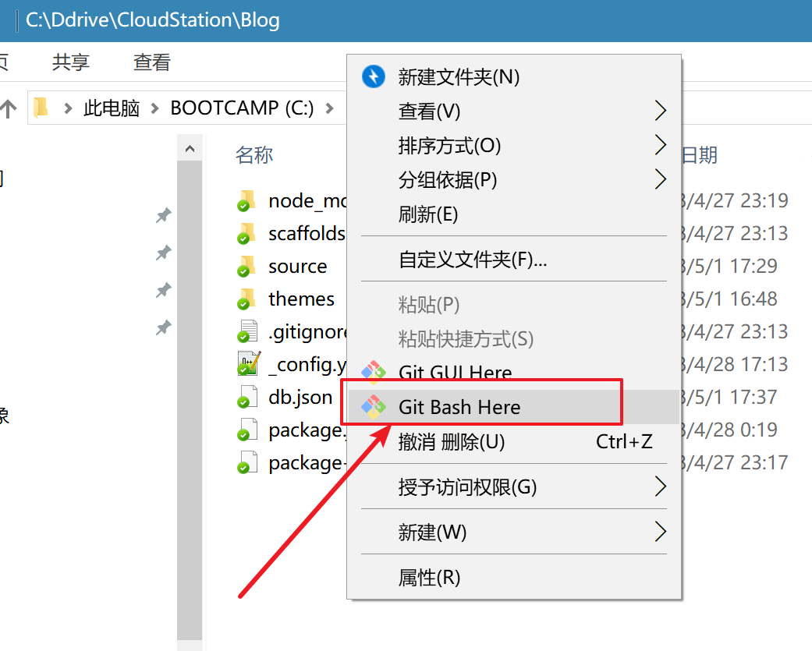812x651 pixels.
Task: Select Git GUI Here menu entry
Action: (x=513, y=372)
